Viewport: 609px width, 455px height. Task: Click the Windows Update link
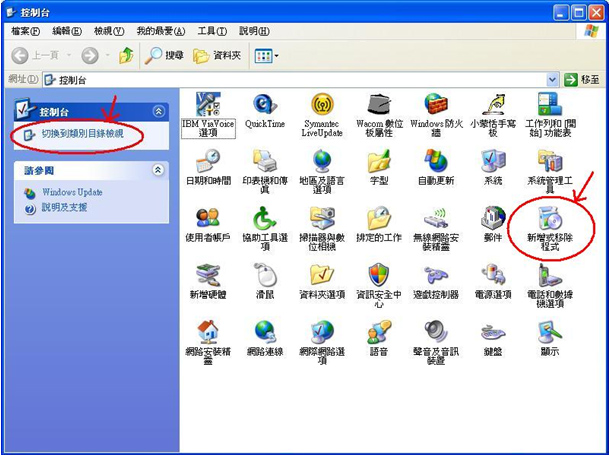tap(72, 192)
